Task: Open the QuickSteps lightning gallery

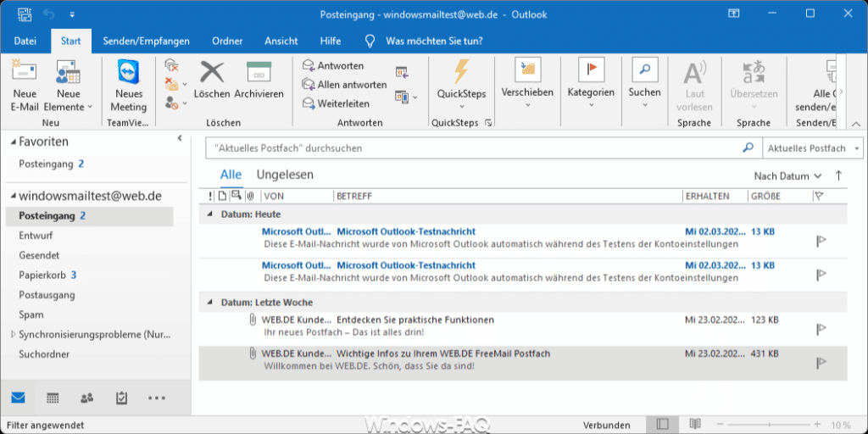Action: [461, 84]
